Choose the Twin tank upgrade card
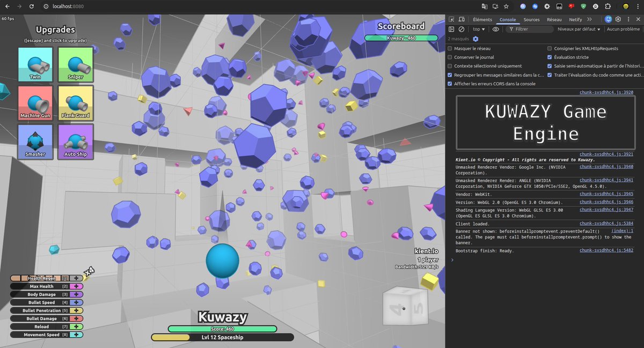 (35, 64)
